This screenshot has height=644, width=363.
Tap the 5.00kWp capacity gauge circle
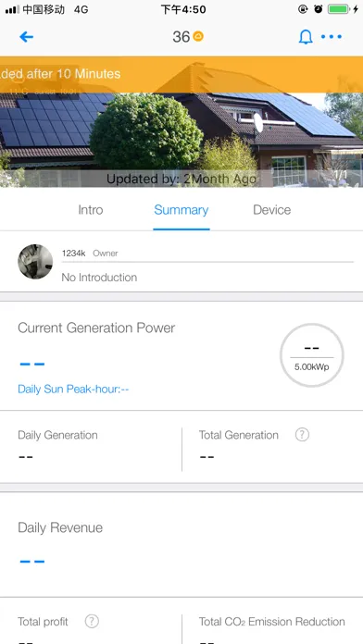312,355
